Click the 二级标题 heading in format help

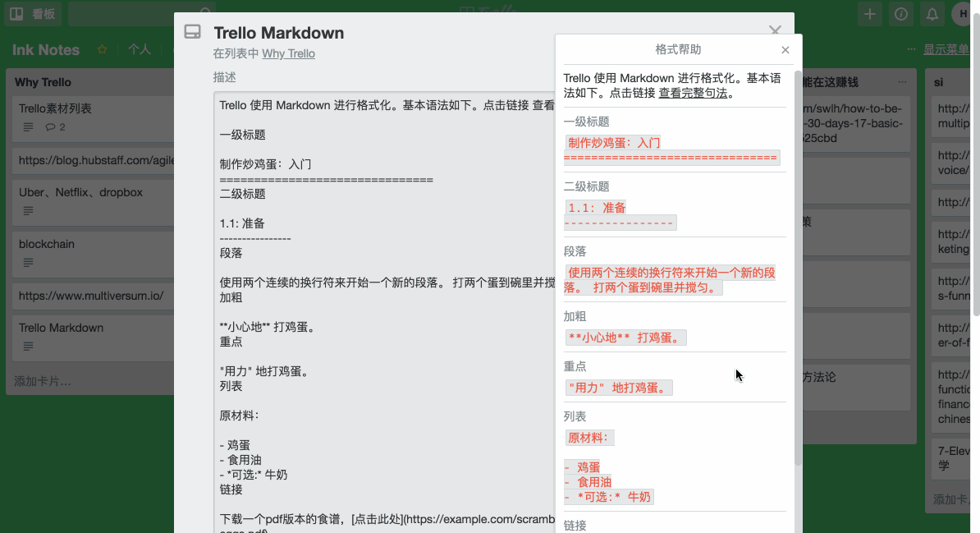tap(586, 186)
